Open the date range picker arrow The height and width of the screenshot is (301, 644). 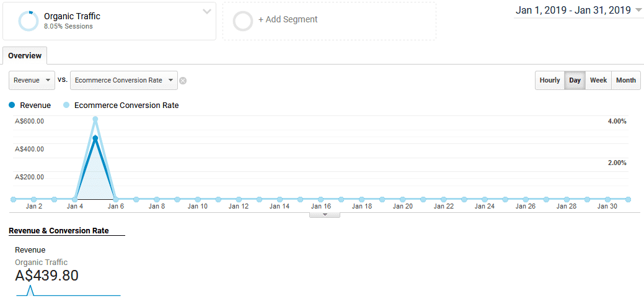638,10
